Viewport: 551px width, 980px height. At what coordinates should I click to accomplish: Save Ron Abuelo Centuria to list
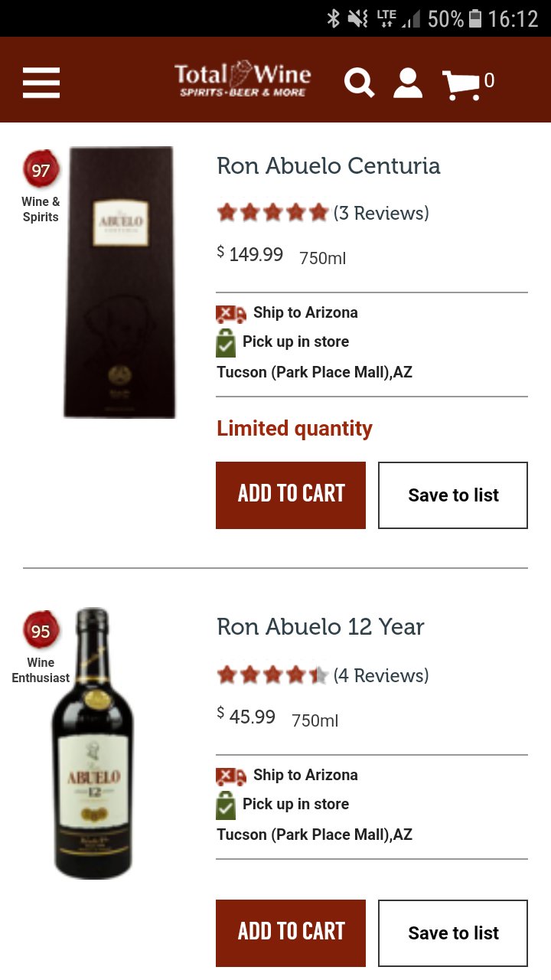pos(453,495)
